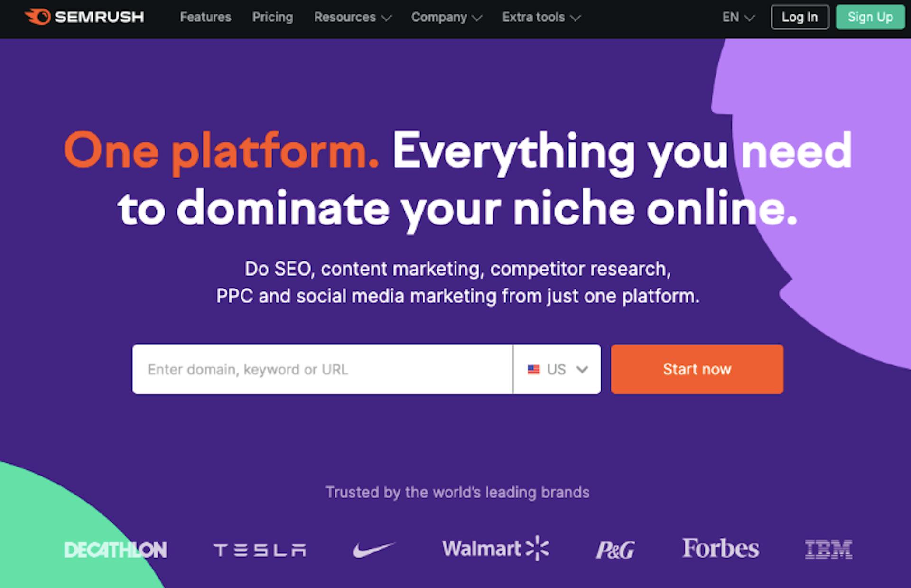Expand the Extra tools menu
The height and width of the screenshot is (588, 911).
(x=541, y=18)
